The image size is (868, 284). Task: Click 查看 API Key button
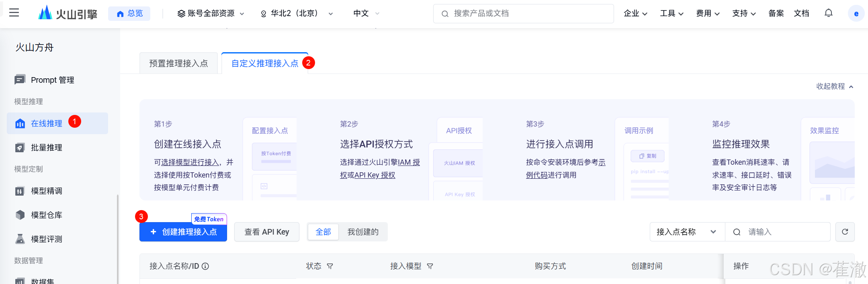coord(267,232)
